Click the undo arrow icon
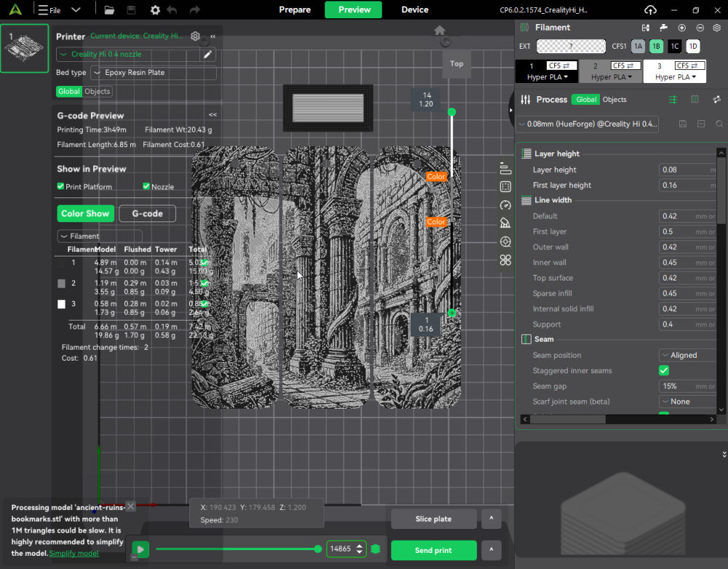Viewport: 728px width, 569px height. (x=173, y=9)
